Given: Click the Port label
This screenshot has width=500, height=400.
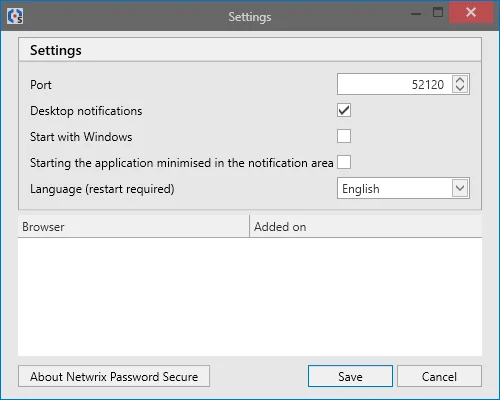Looking at the screenshot, I should pos(41,85).
